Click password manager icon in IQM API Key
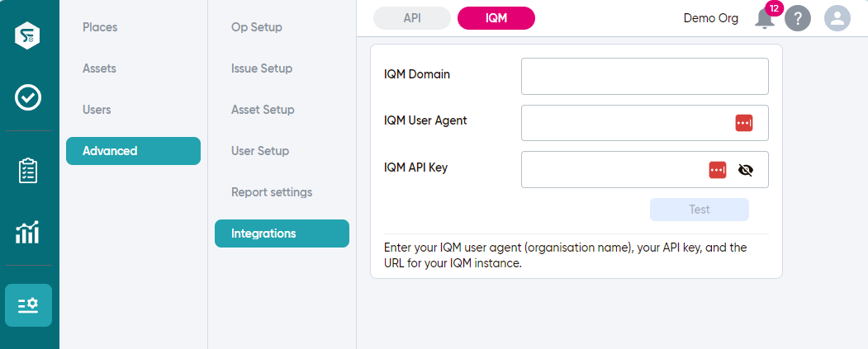The height and width of the screenshot is (349, 868). tap(718, 170)
